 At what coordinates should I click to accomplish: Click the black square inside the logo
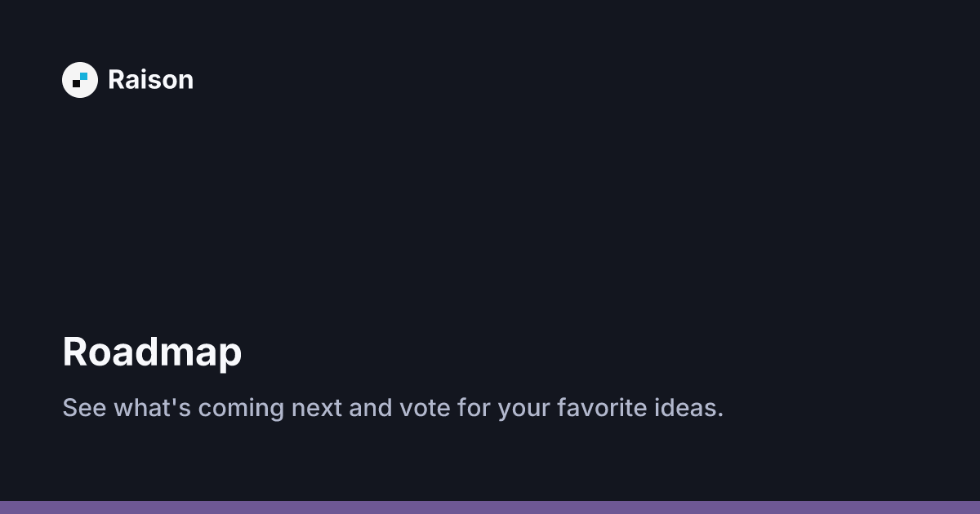(77, 83)
